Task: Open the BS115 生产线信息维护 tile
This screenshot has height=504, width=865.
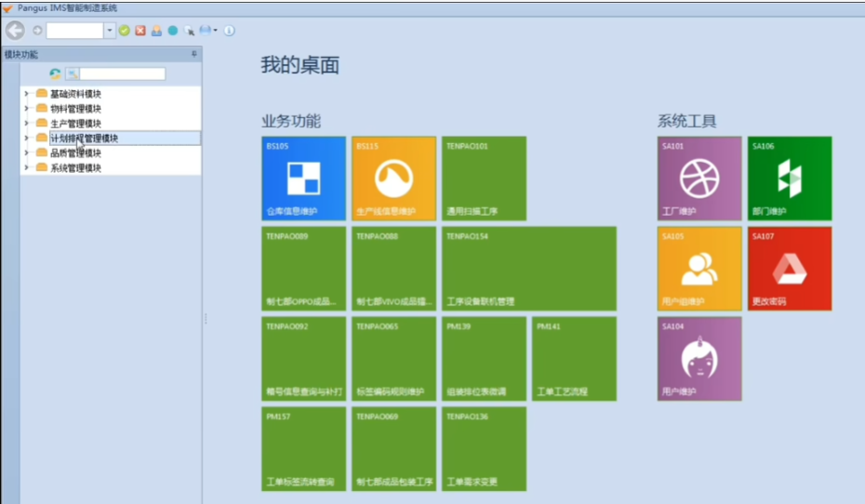Action: click(393, 179)
